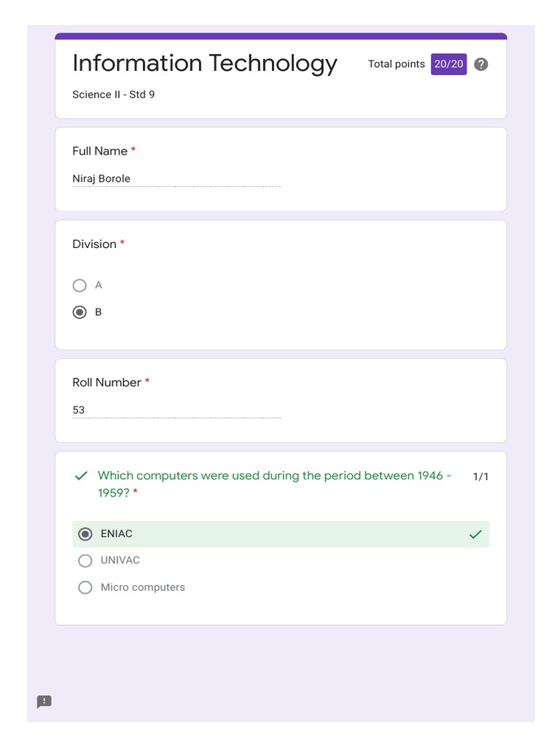Click the Full Name question label

tap(100, 151)
